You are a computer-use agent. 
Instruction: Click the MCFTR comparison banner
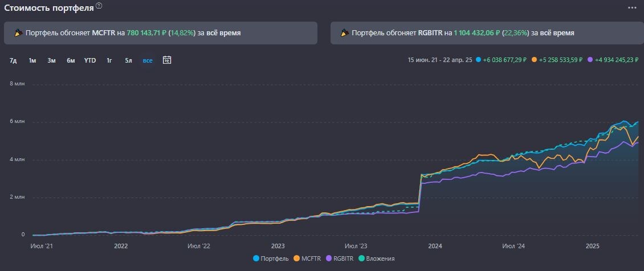[161, 33]
